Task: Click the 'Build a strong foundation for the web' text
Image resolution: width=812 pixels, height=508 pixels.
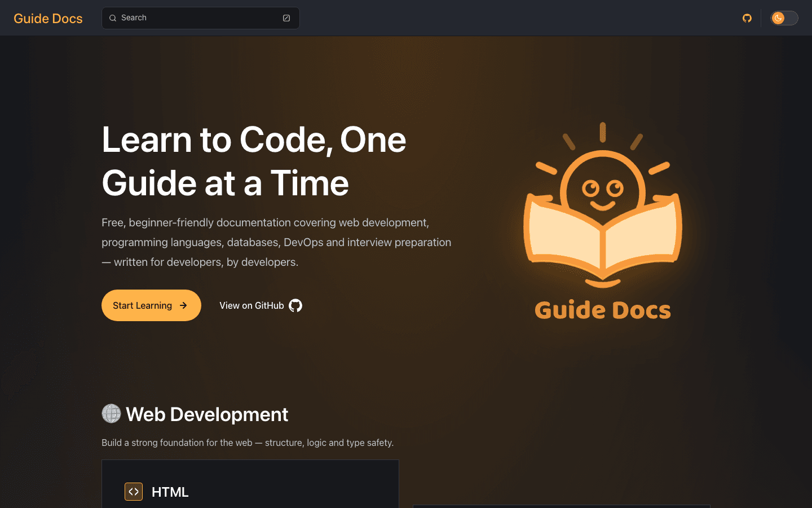Action: point(248,443)
